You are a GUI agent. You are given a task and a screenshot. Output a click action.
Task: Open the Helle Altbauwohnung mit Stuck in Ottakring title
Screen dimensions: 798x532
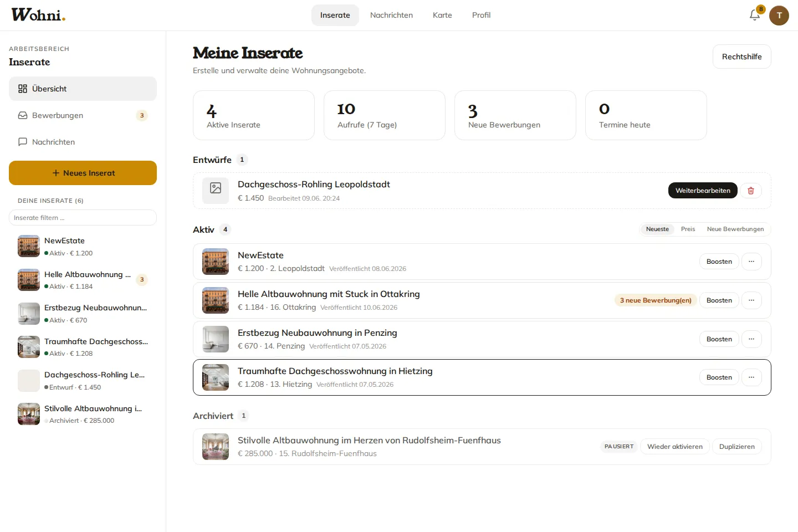tap(329, 294)
